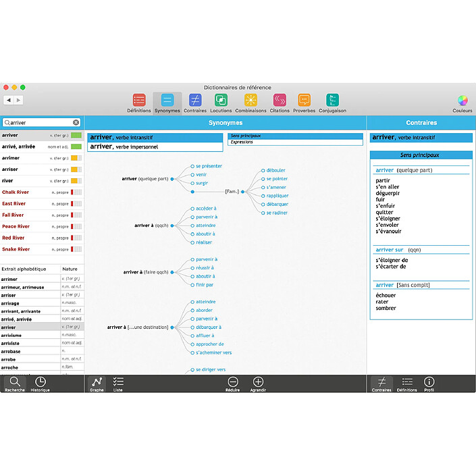Collapse the [Fam.] synonyms branch node
Image resolution: width=476 pixels, height=476 pixels.
[x=244, y=192]
